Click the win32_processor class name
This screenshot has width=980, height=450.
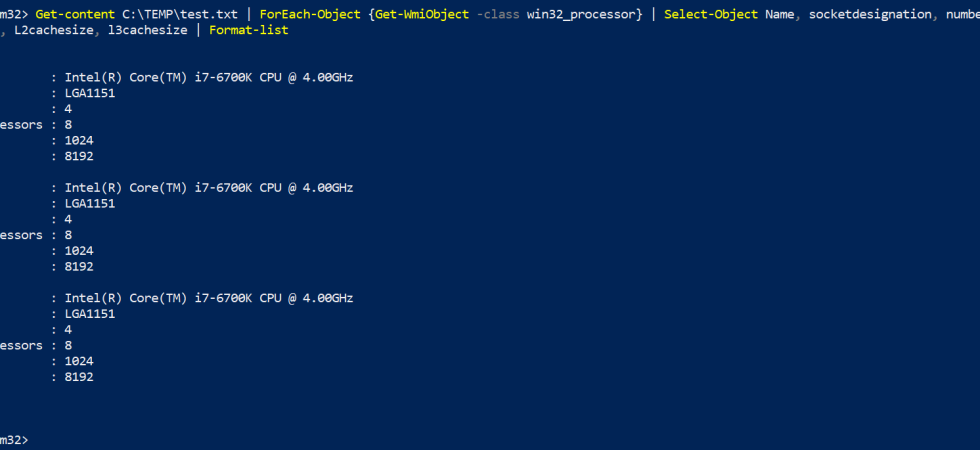581,14
